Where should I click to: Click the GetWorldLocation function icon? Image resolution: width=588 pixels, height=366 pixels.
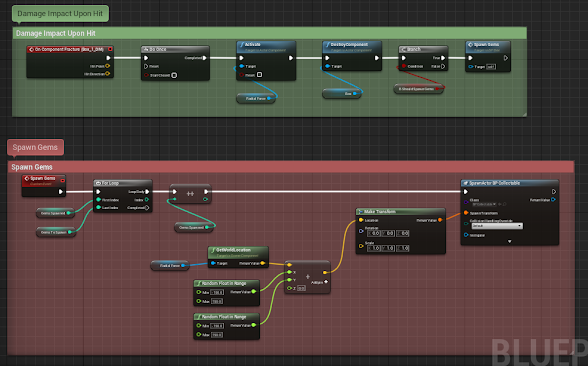(x=213, y=250)
